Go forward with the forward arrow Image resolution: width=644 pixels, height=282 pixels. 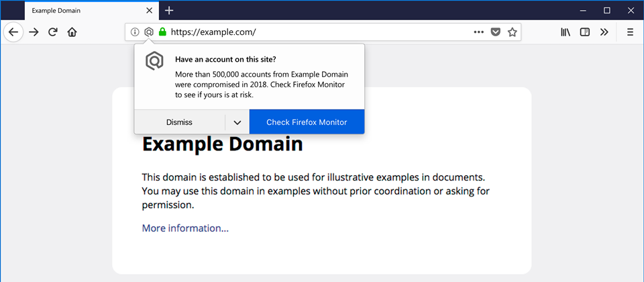pyautogui.click(x=34, y=32)
